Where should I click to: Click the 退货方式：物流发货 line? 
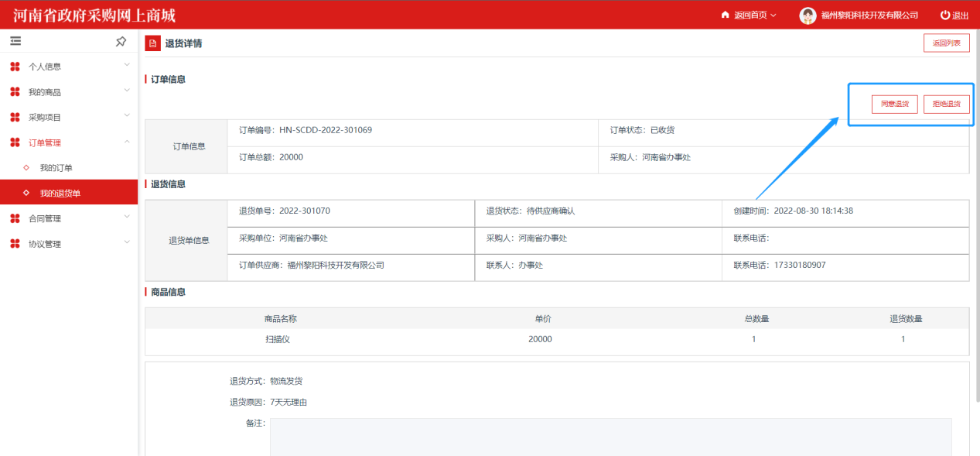(x=266, y=381)
